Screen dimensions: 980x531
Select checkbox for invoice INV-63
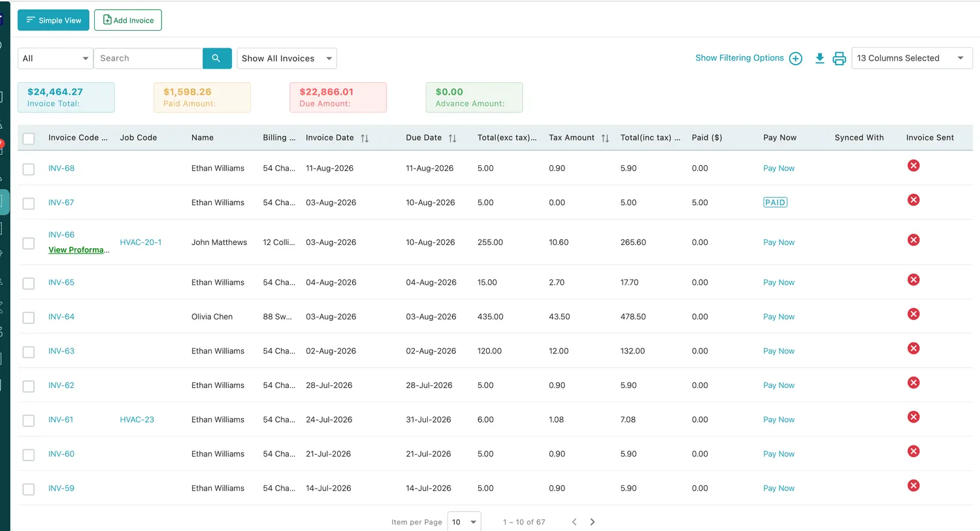[x=29, y=352]
